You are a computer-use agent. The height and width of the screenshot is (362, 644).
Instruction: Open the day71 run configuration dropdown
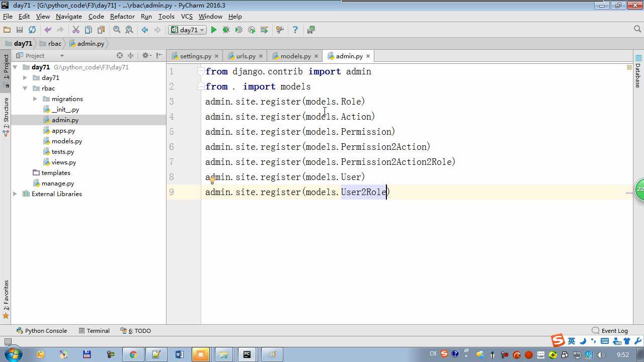187,30
